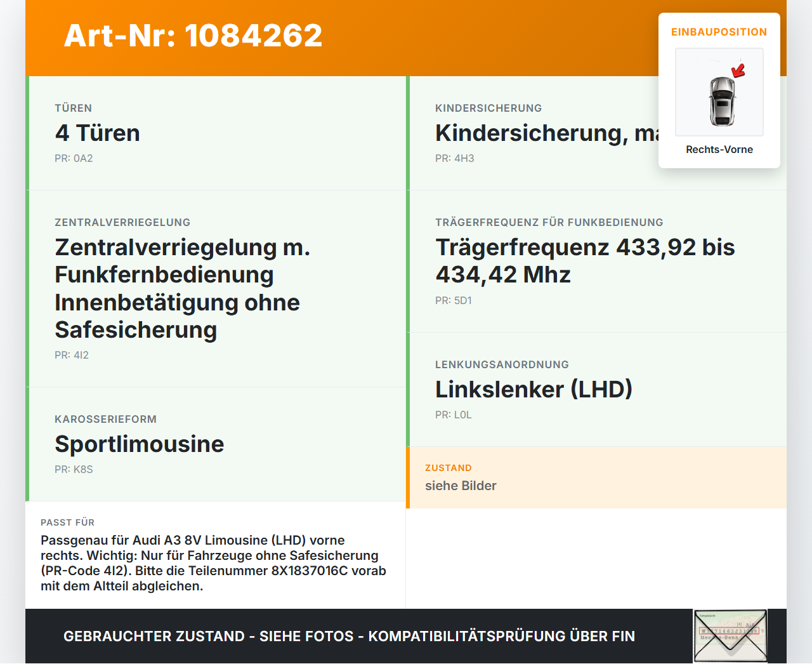Select the 'Art-Nr: 1084262' heading
Image resolution: width=812 pixels, height=664 pixels.
coord(193,36)
